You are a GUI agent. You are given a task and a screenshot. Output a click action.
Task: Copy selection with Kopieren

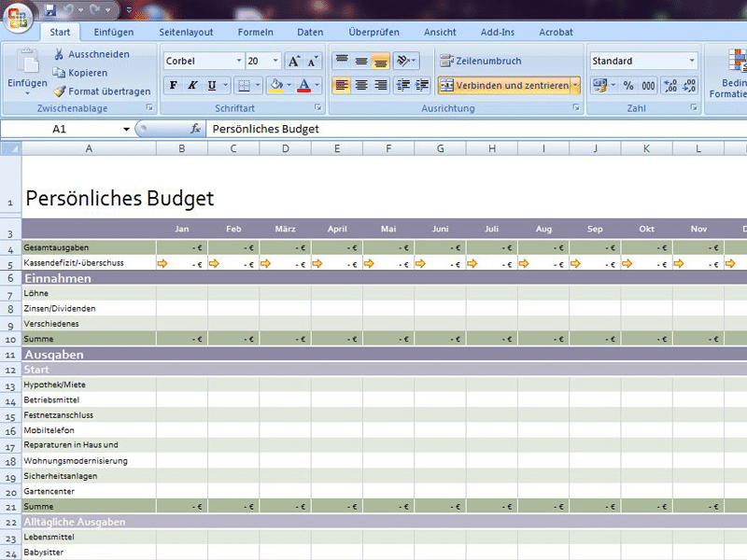[80, 73]
